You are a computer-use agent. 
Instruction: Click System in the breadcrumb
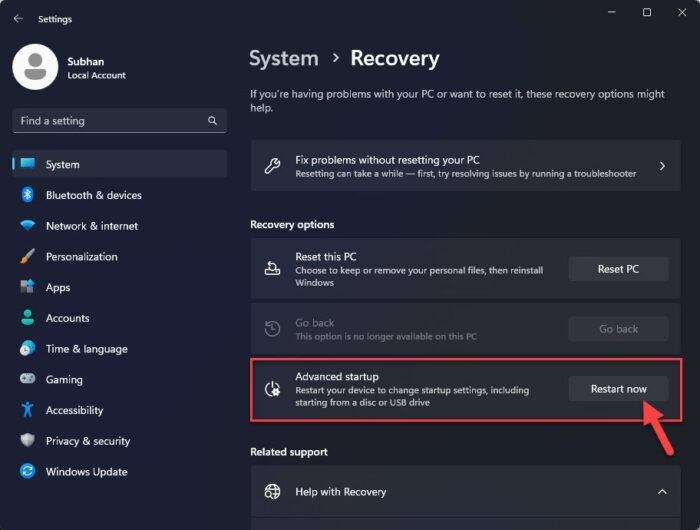[284, 59]
